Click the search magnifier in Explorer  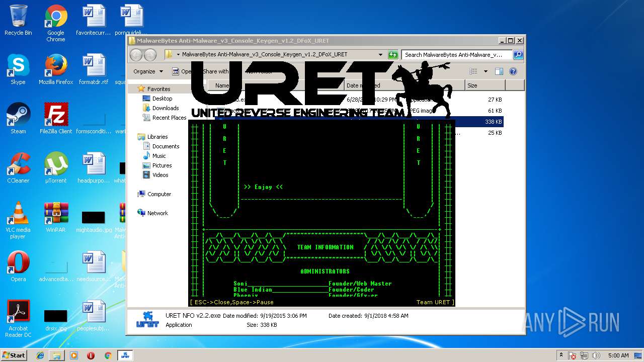(x=518, y=54)
